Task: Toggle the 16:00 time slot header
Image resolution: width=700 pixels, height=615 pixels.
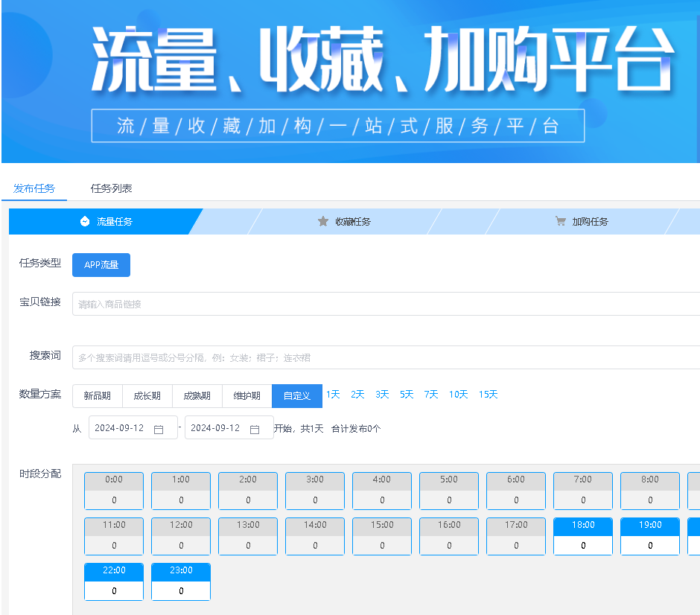Action: tap(448, 526)
